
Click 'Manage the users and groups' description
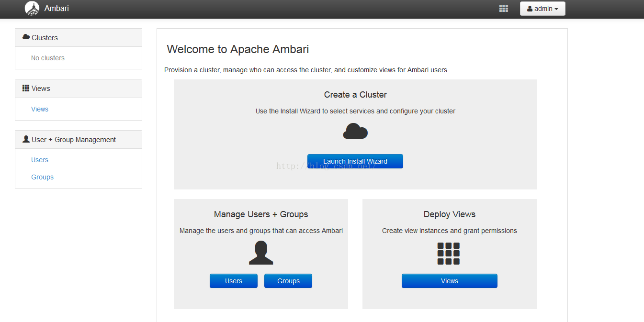pyautogui.click(x=261, y=231)
